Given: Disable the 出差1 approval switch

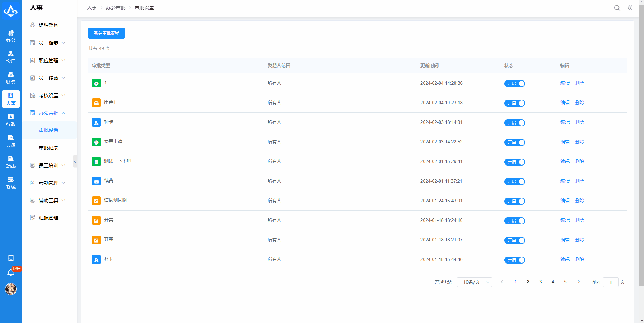Looking at the screenshot, I should click(x=514, y=103).
